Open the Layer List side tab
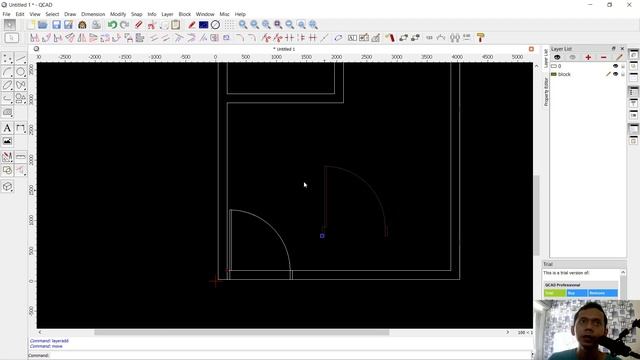The height and width of the screenshot is (360, 640). click(546, 58)
